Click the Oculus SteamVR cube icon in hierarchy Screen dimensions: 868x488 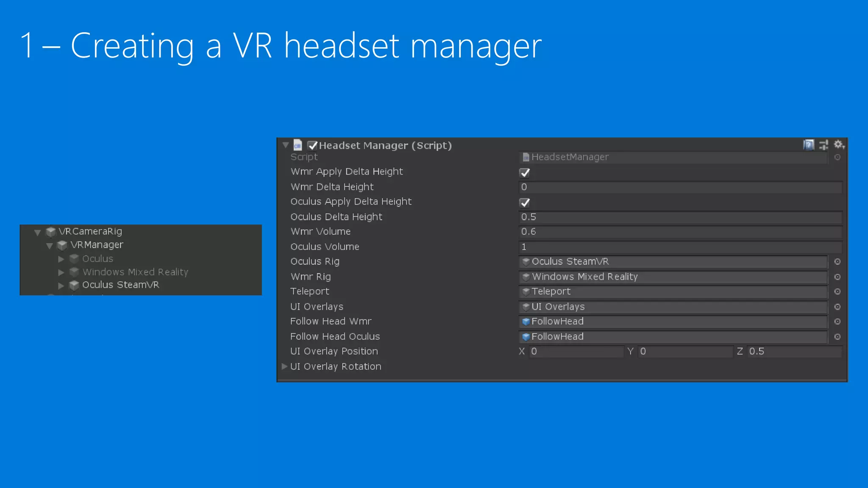74,285
